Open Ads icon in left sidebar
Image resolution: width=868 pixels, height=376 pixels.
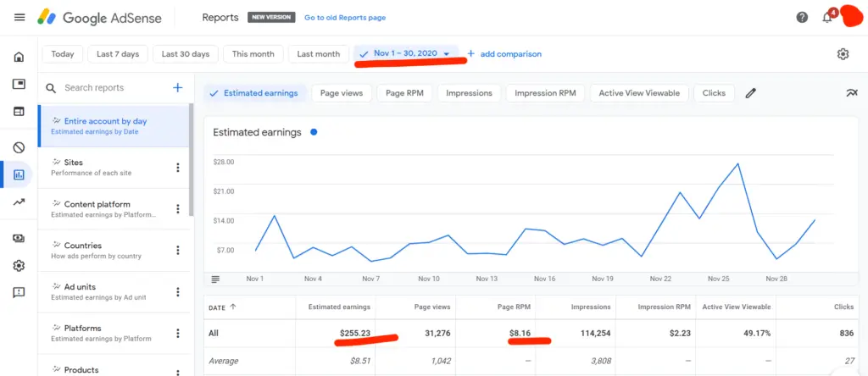coord(19,84)
